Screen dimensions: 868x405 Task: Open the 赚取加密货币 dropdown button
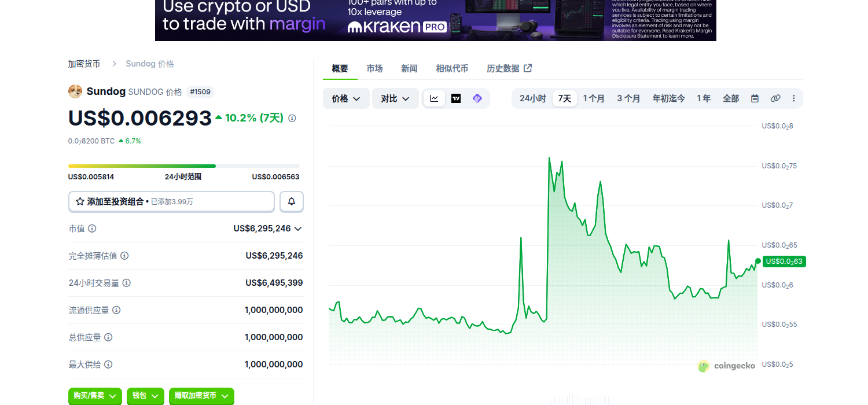click(201, 396)
